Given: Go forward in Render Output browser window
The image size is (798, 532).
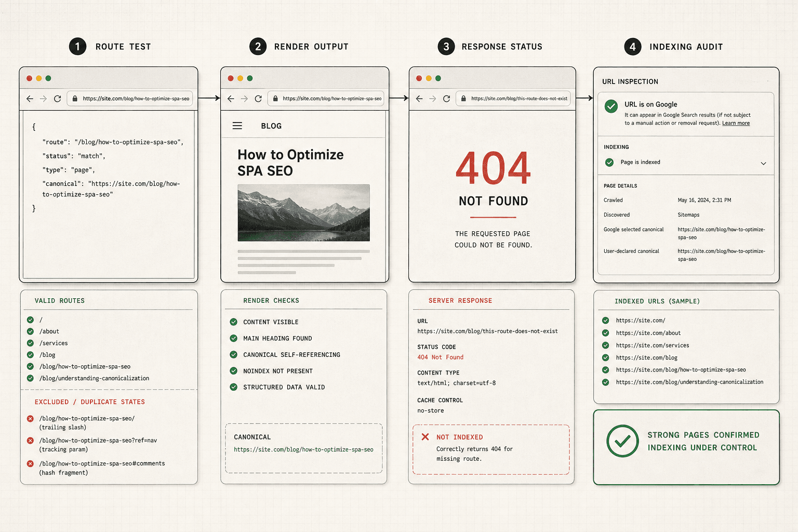Looking at the screenshot, I should [244, 99].
